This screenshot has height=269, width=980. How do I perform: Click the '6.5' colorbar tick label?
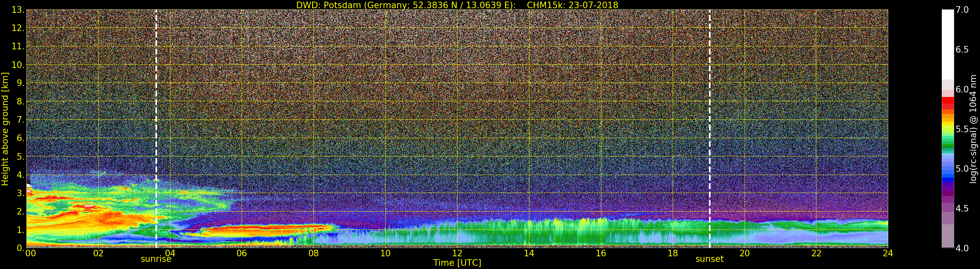pyautogui.click(x=962, y=50)
